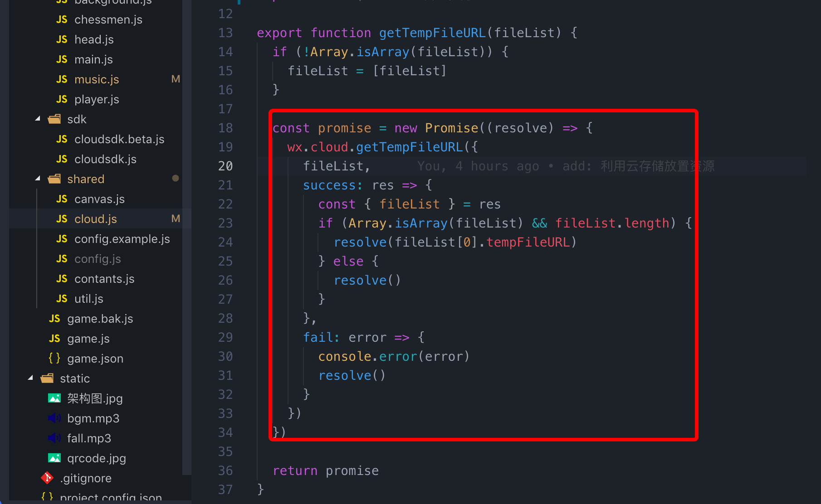Open the modified music.js file
The image size is (821, 504).
pos(97,79)
